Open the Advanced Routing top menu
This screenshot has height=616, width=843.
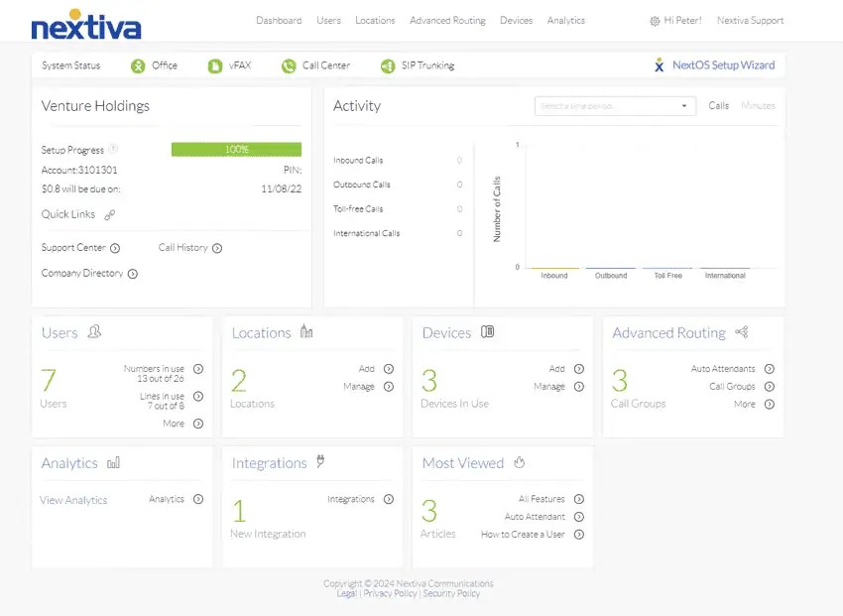click(448, 21)
